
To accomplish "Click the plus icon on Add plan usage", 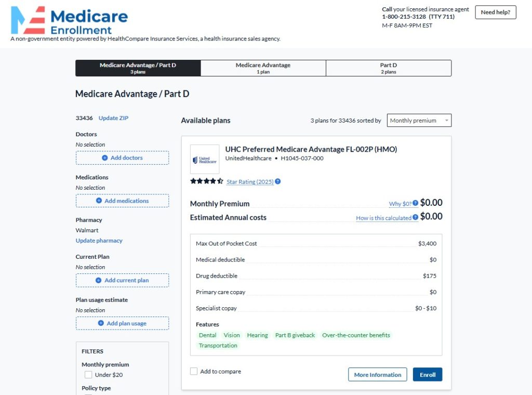I will pyautogui.click(x=101, y=323).
